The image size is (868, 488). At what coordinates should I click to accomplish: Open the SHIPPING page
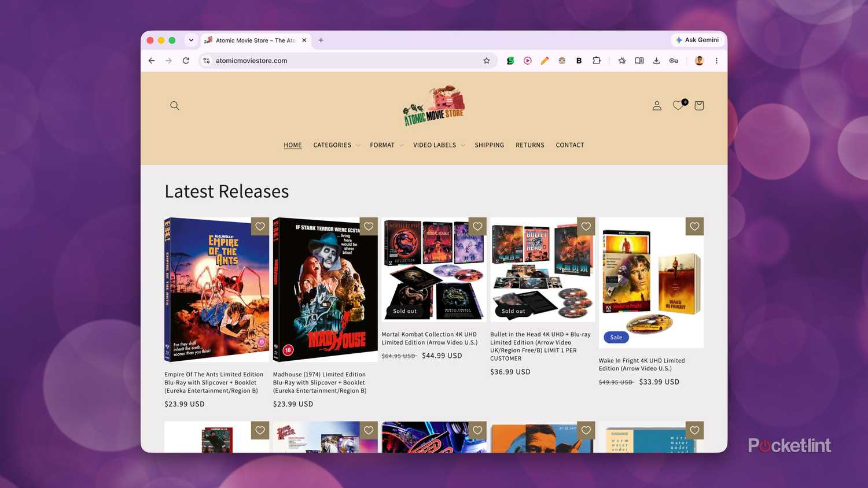click(490, 145)
